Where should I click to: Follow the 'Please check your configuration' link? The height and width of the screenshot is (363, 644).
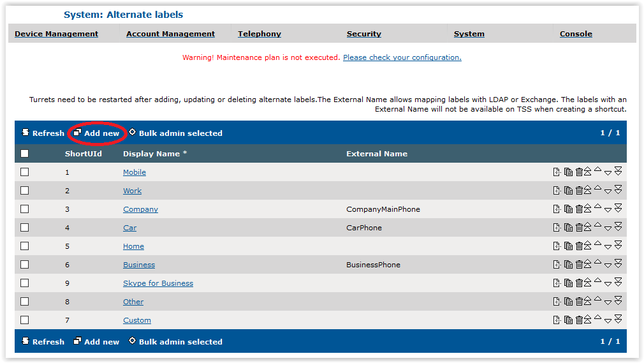pyautogui.click(x=402, y=57)
